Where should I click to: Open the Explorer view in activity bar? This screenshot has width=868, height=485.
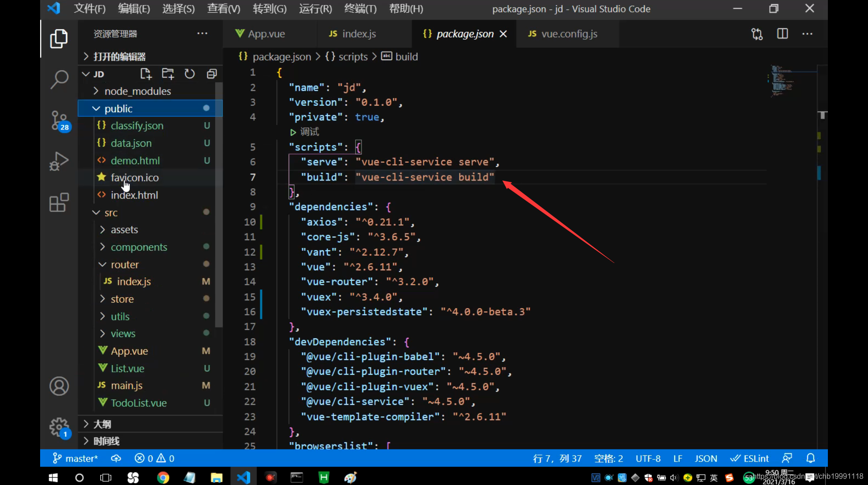tap(59, 39)
